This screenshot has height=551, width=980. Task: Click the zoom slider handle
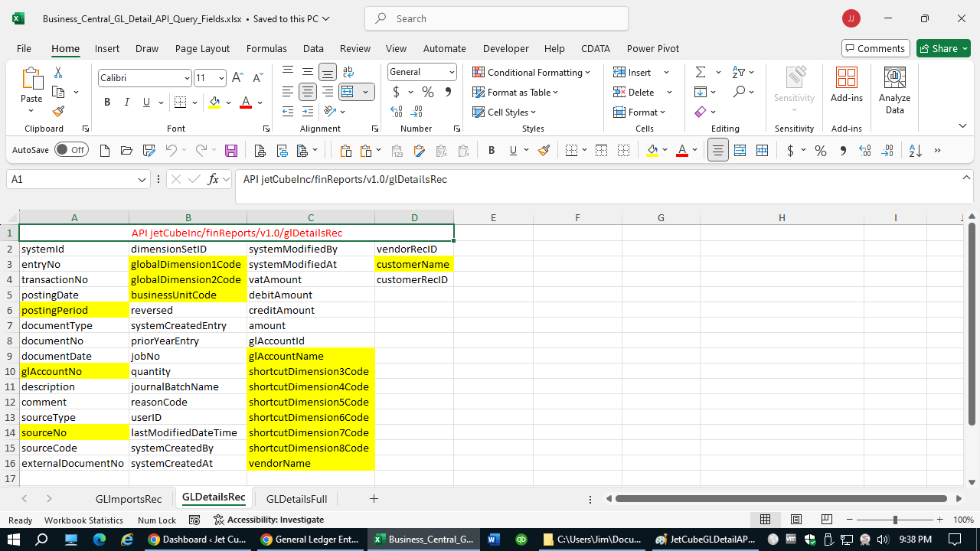tap(895, 520)
